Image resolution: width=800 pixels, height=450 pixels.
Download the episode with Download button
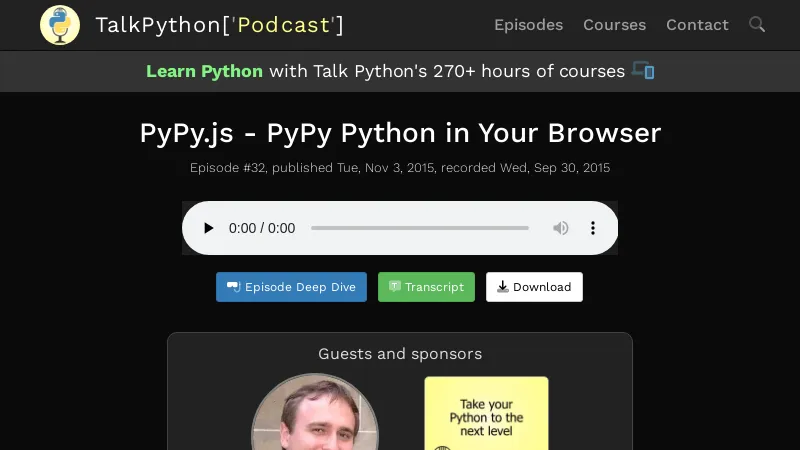534,287
